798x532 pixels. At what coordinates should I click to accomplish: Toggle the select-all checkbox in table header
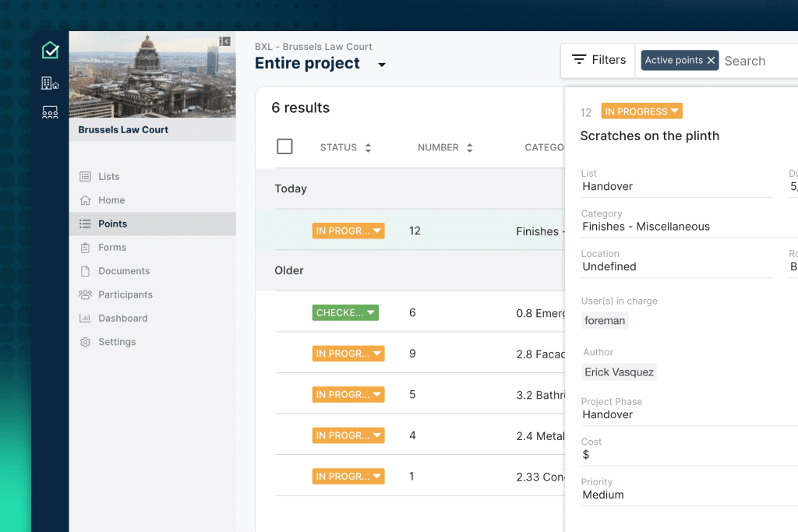(284, 146)
